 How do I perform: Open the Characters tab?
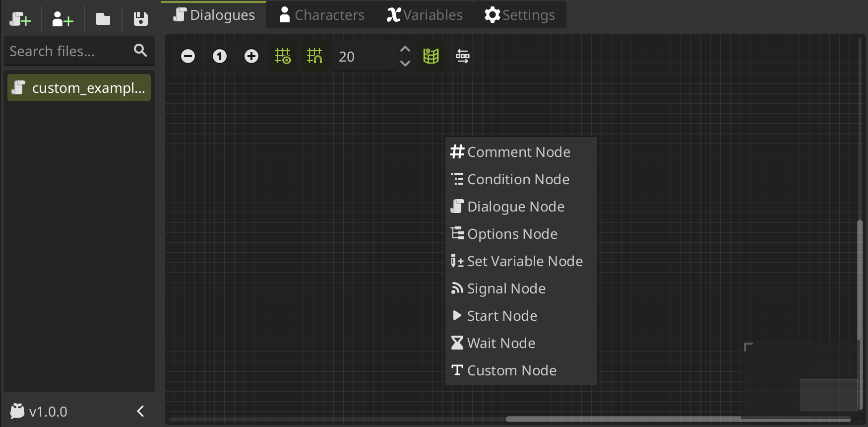point(321,15)
